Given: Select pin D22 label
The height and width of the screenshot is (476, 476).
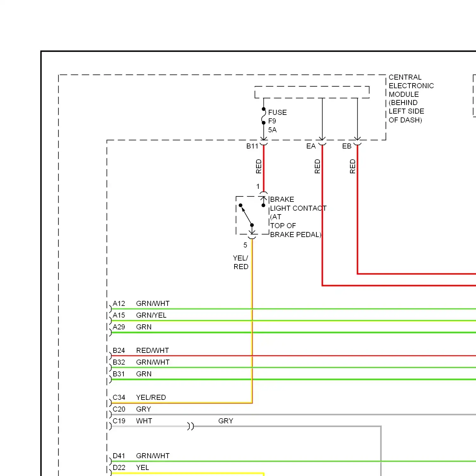Looking at the screenshot, I should 119,468.
